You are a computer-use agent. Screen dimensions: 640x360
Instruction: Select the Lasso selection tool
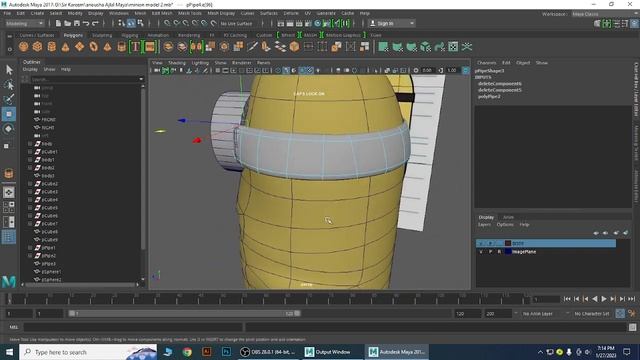click(9, 85)
